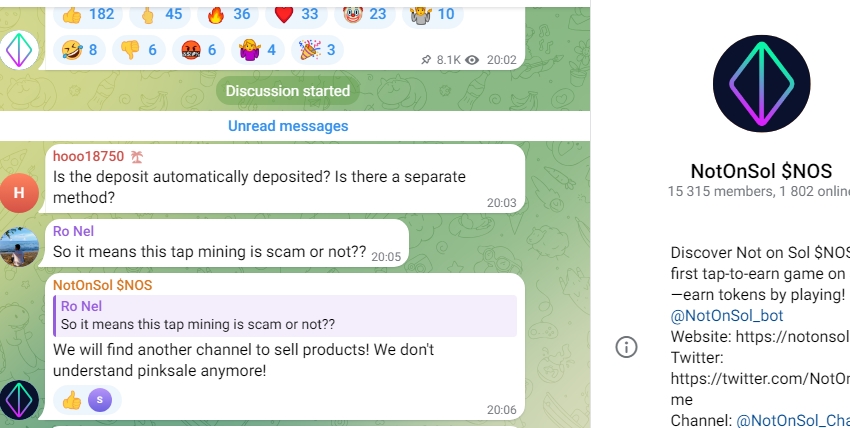This screenshot has width=850, height=428.
Task: Open hooo18750's orange H avatar
Action: point(19,192)
